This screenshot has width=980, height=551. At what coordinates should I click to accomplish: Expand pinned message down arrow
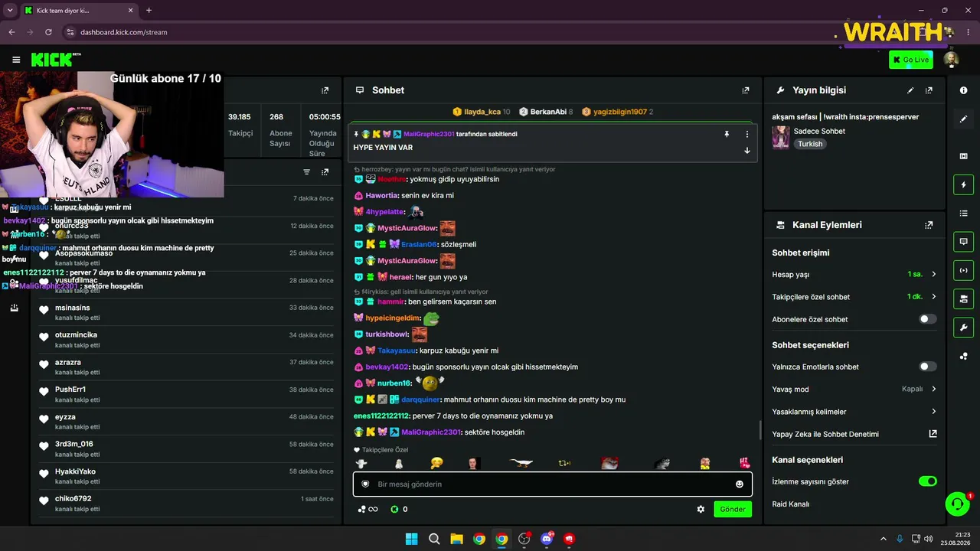[747, 150]
